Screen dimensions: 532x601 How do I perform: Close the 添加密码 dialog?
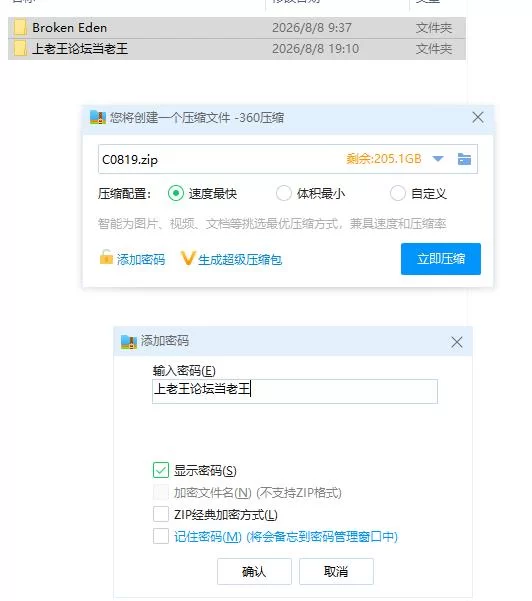[x=456, y=342]
